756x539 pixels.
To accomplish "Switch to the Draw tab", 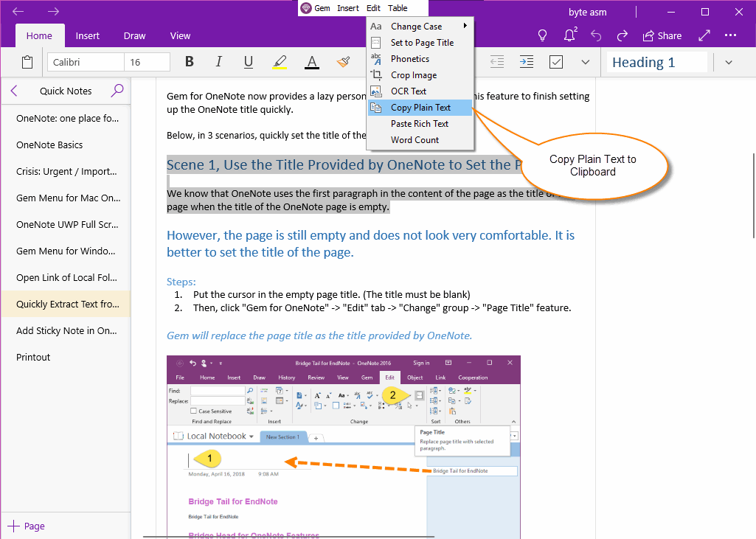I will click(x=134, y=35).
